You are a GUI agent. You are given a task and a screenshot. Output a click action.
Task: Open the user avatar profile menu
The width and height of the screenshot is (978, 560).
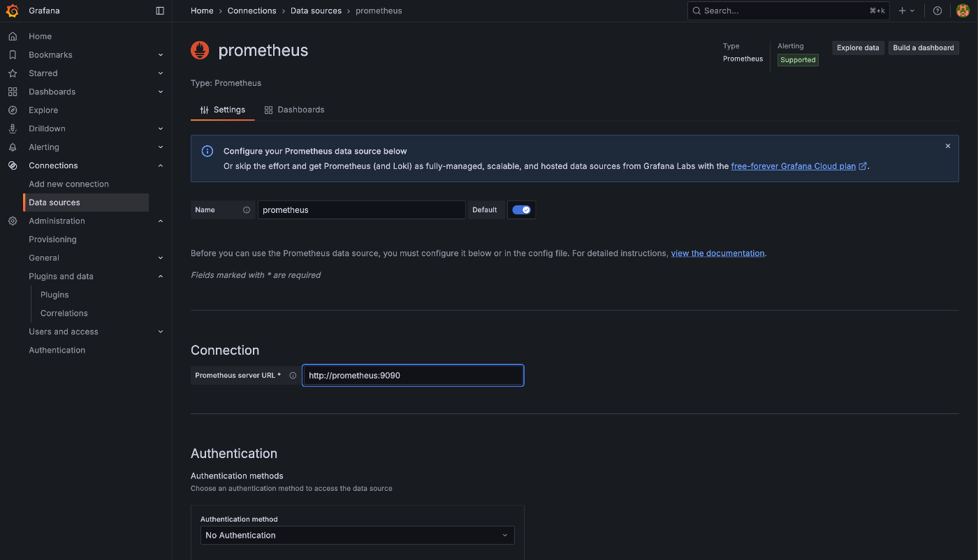click(x=963, y=10)
